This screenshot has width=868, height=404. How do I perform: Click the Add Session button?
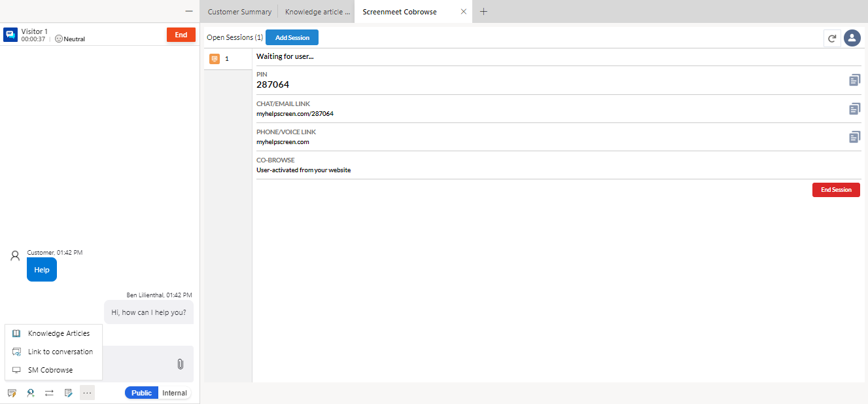pos(292,38)
